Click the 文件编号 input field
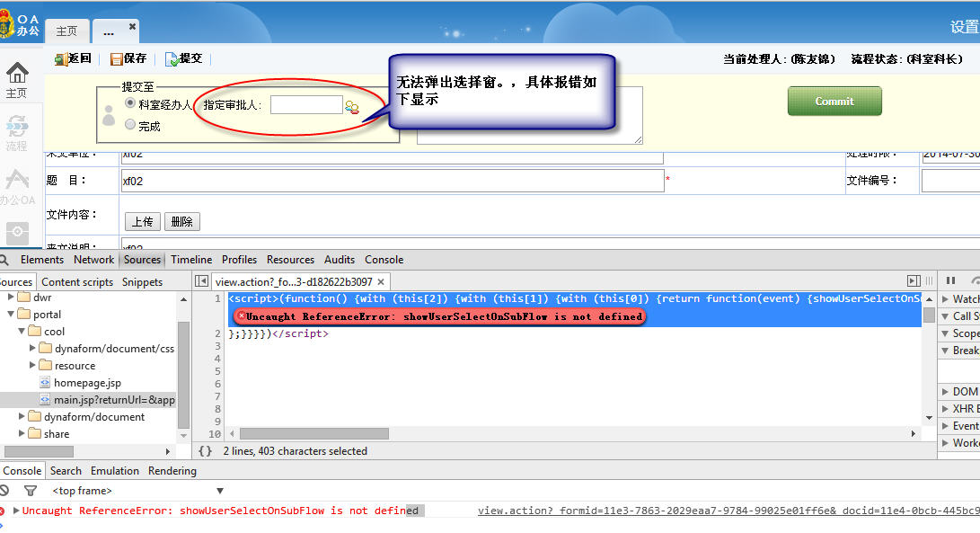 [x=950, y=181]
